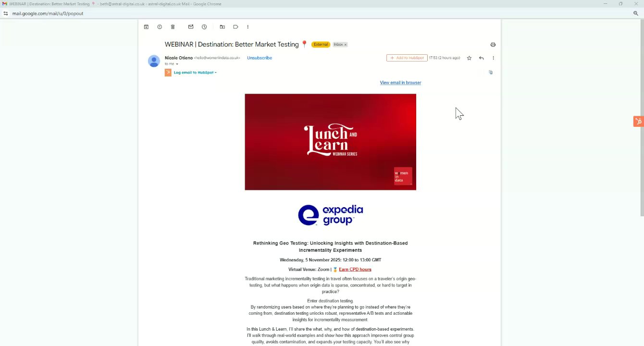644x346 pixels.
Task: Open View email in browser link
Action: coord(400,83)
